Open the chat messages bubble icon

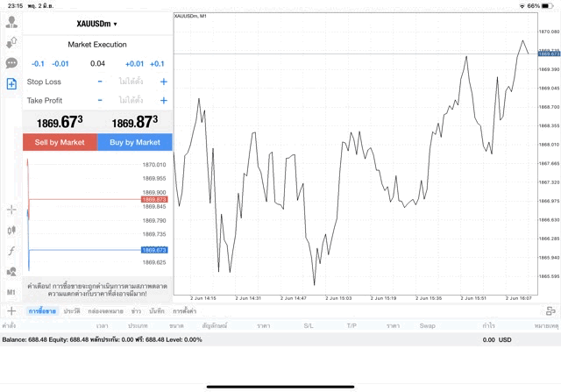(x=11, y=63)
